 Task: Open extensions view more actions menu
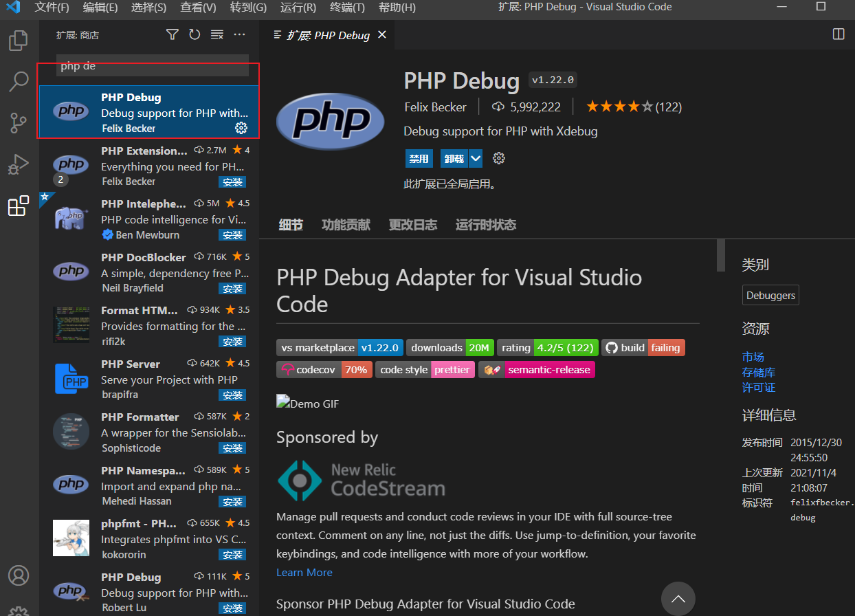(239, 34)
